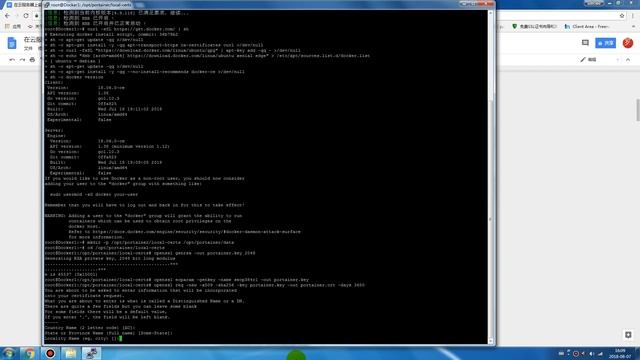The width and height of the screenshot is (640, 360).
Task: Click the terminal scrollbar down arrow
Action: coord(491,340)
